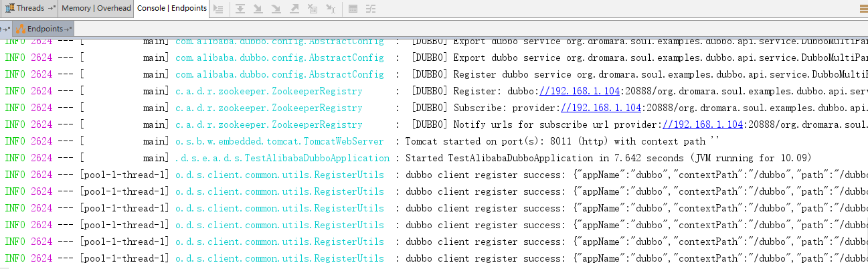Click the pin arrow beside Threads

click(x=51, y=9)
